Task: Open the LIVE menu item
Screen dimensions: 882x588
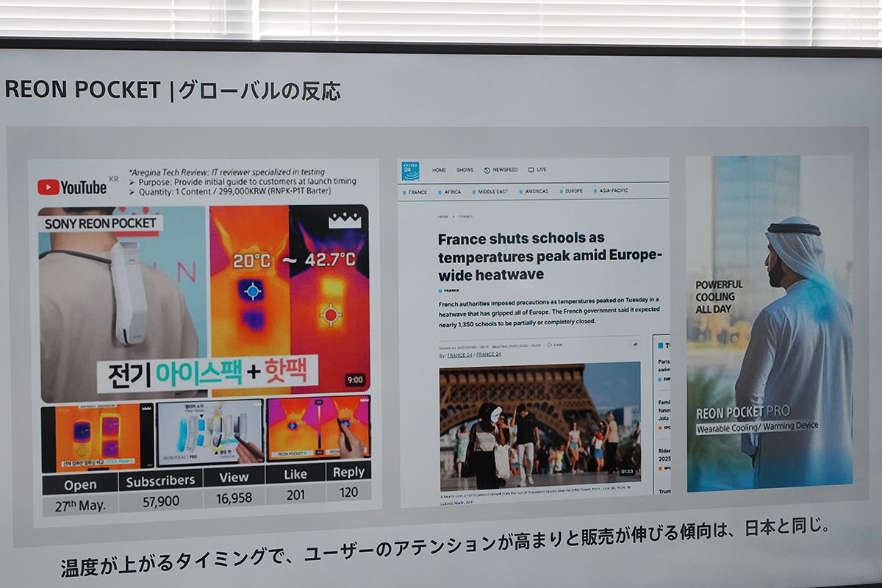Action: 537,170
